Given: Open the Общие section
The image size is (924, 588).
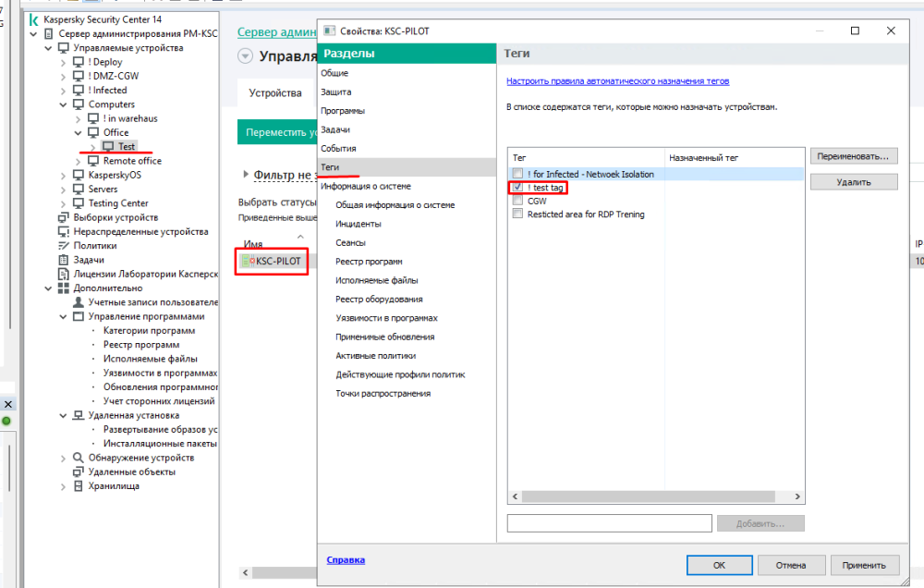Looking at the screenshot, I should 334,73.
